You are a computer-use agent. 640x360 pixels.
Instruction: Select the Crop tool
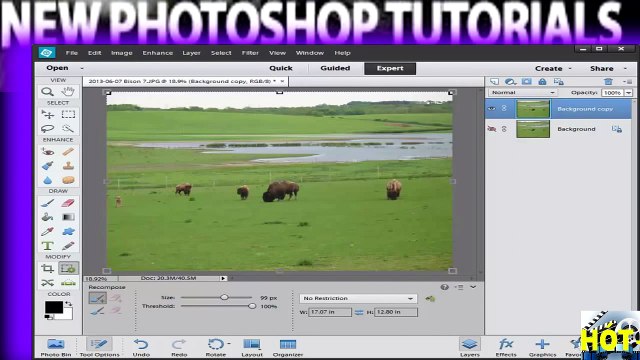(x=47, y=269)
